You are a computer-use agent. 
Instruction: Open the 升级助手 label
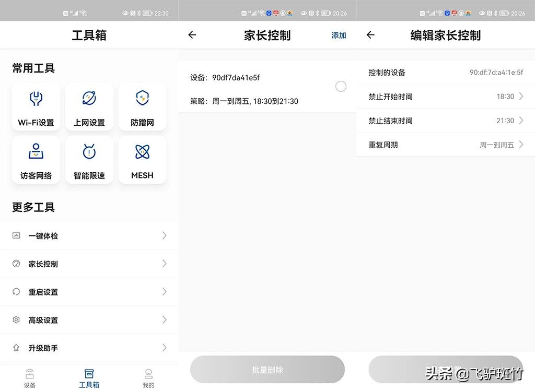pos(43,348)
